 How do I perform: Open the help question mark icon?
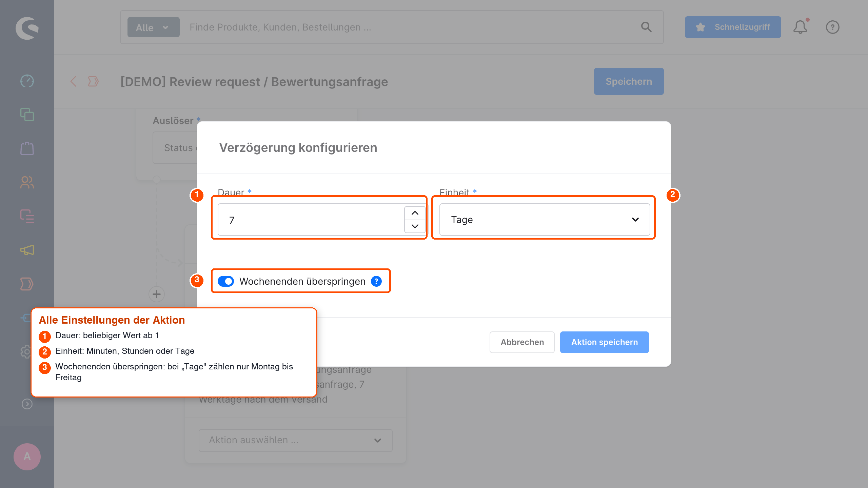(x=833, y=27)
